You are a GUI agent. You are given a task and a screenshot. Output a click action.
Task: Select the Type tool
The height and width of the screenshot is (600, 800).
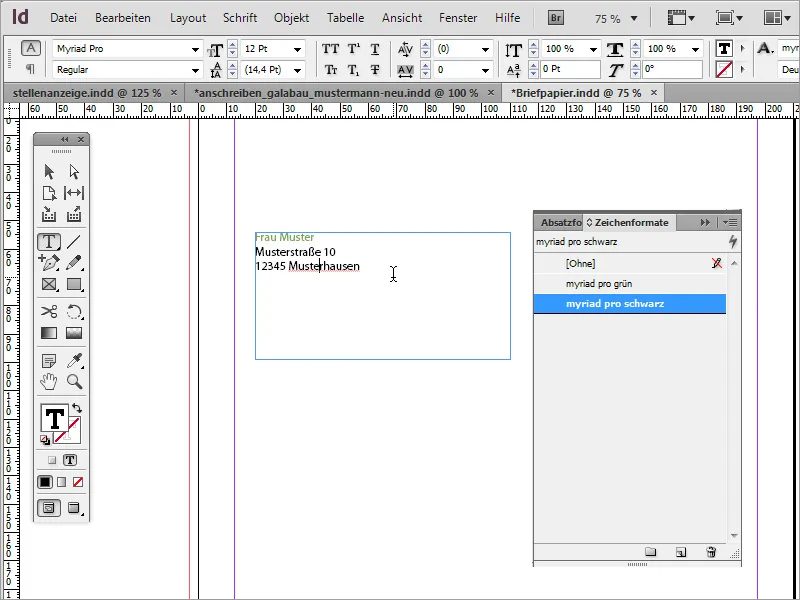(x=48, y=243)
